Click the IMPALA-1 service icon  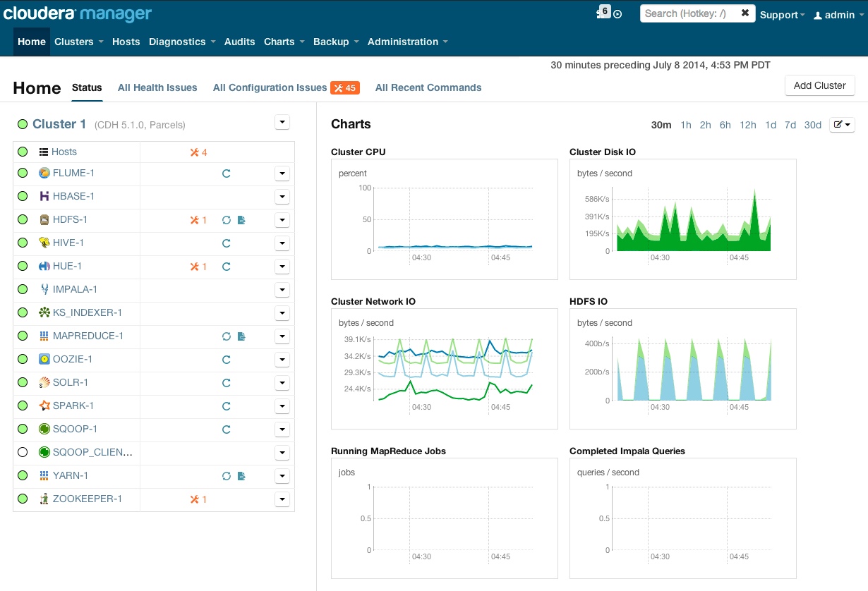[44, 289]
